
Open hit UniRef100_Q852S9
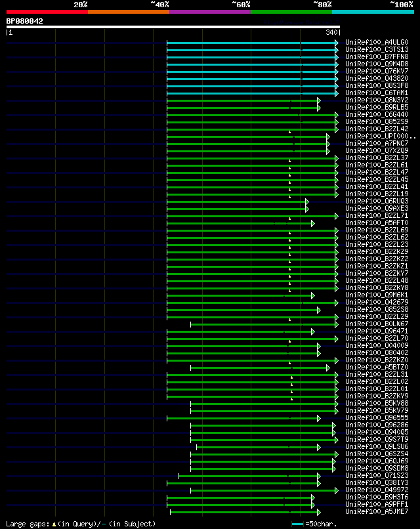coord(377,122)
